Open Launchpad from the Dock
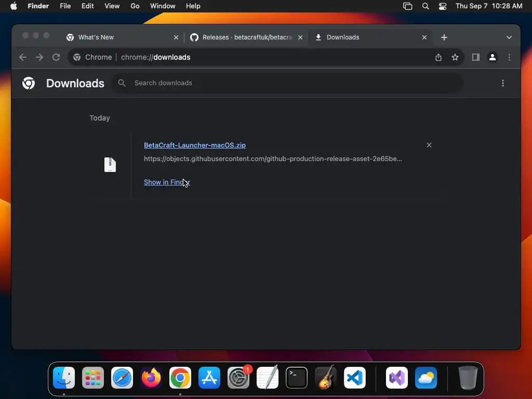Image resolution: width=532 pixels, height=399 pixels. (93, 378)
